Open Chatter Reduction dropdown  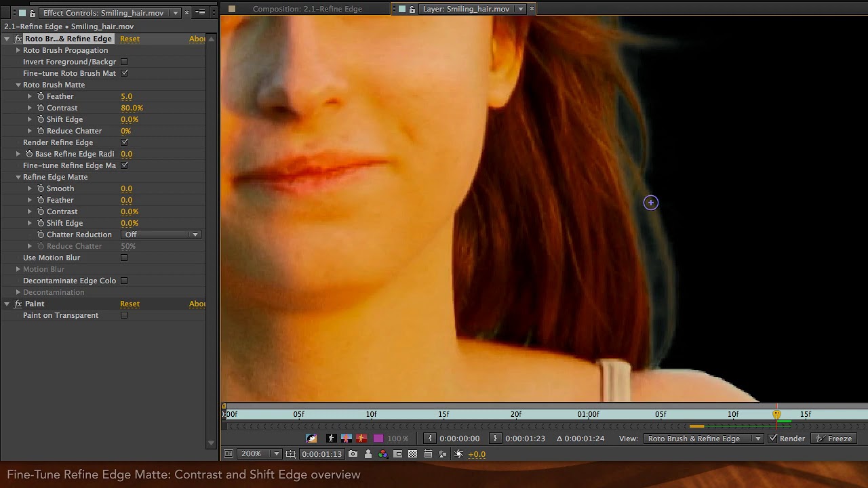click(161, 235)
